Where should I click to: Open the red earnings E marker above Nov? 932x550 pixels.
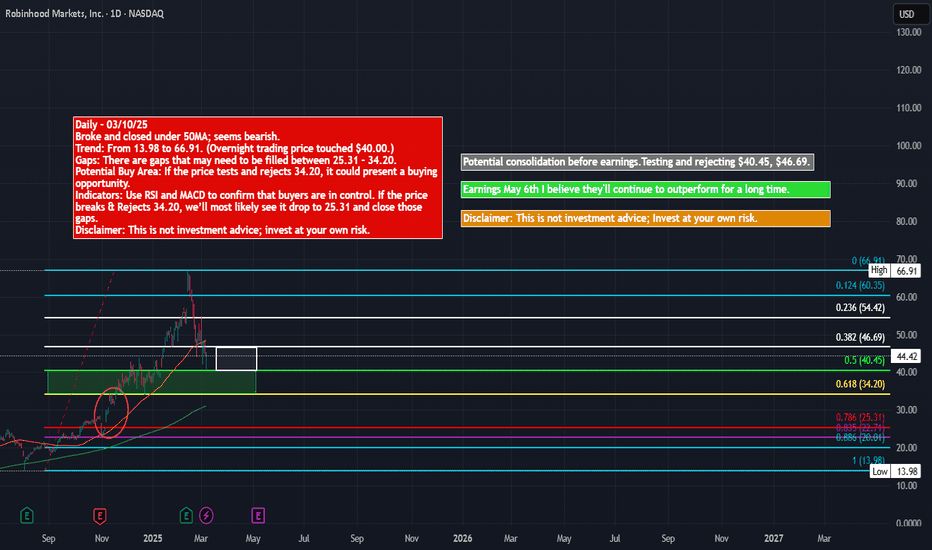[x=100, y=516]
